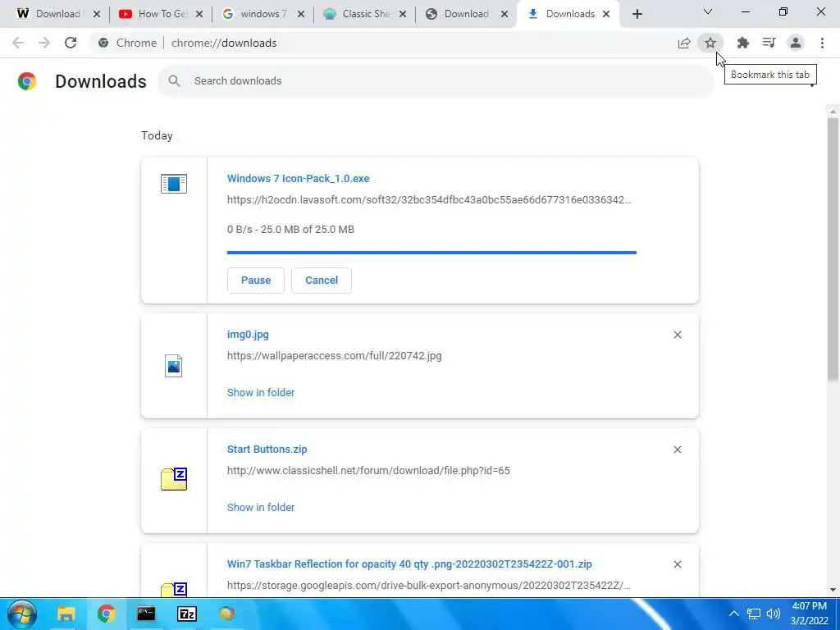840x630 pixels.
Task: Show img0.jpg in folder
Action: [x=261, y=393]
